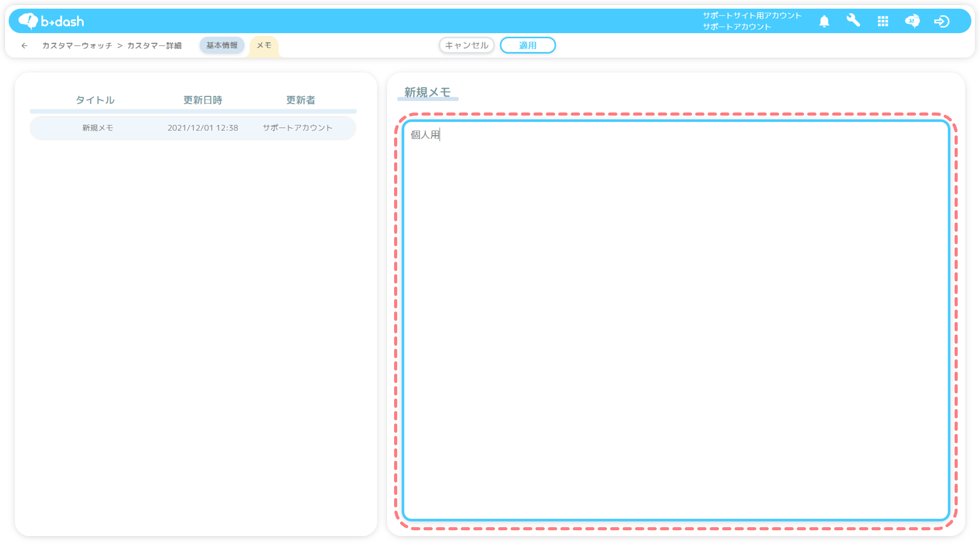Click カスタマーウォッチ breadcrumb link
The width and height of the screenshot is (980, 551).
(77, 46)
